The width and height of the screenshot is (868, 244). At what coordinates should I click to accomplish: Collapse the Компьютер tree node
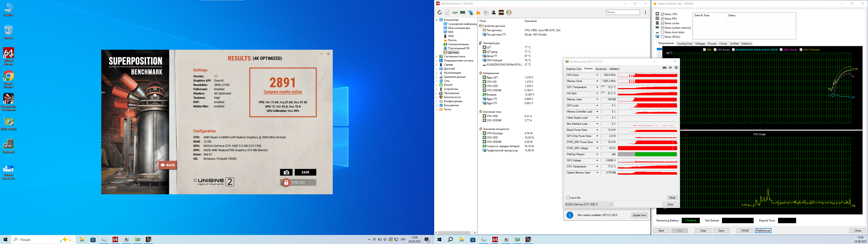[x=437, y=20]
